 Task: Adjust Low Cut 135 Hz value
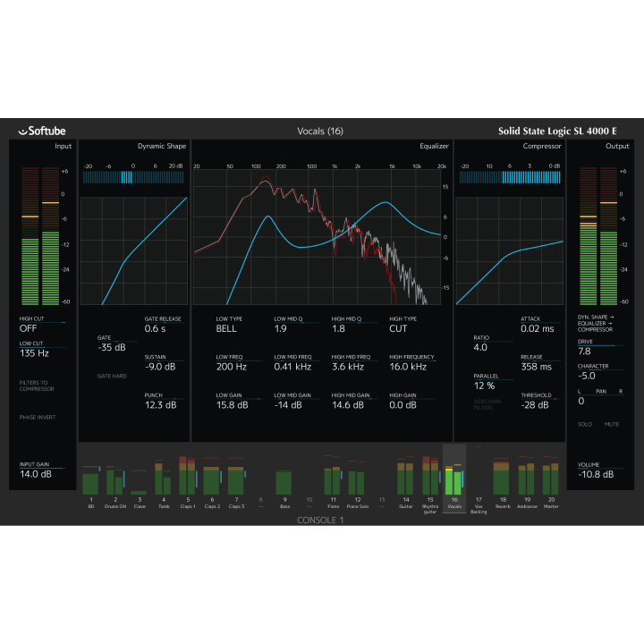click(42, 349)
